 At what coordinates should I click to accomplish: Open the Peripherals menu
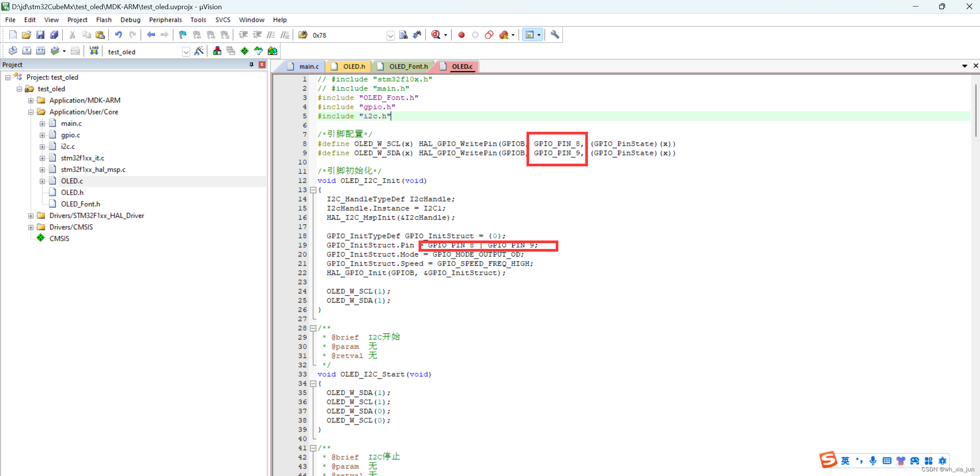[x=165, y=20]
